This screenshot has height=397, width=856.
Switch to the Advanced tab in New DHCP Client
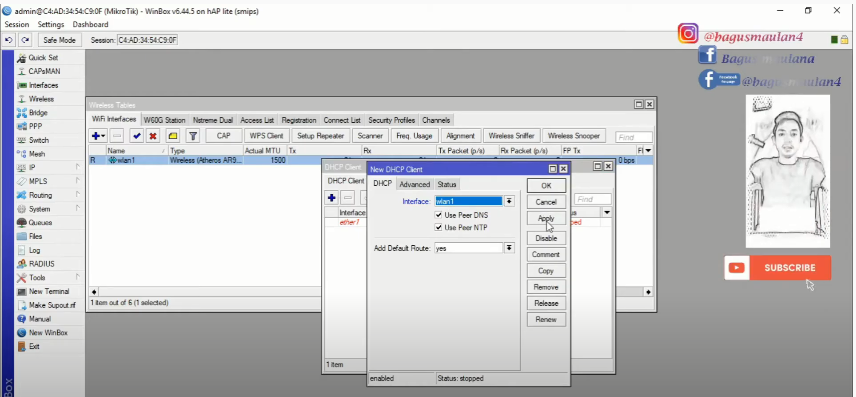pos(415,184)
